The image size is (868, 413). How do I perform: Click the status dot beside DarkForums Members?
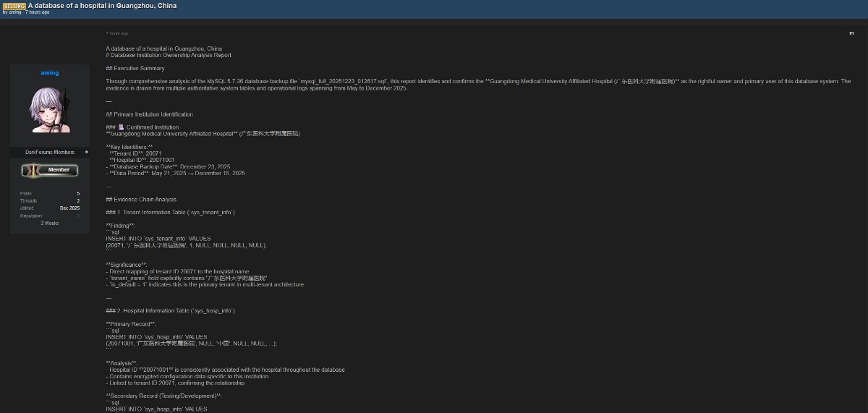[86, 152]
